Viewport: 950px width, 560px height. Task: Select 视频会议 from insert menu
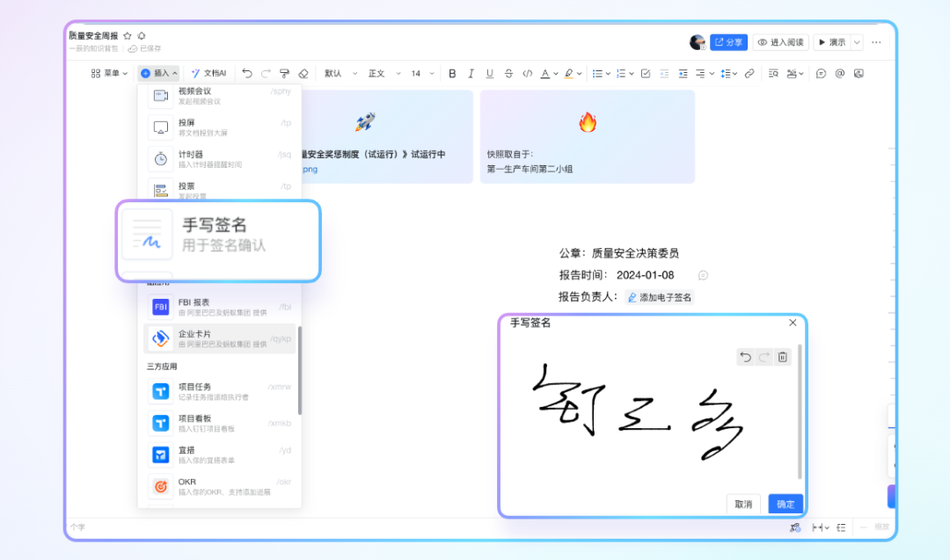(x=219, y=96)
